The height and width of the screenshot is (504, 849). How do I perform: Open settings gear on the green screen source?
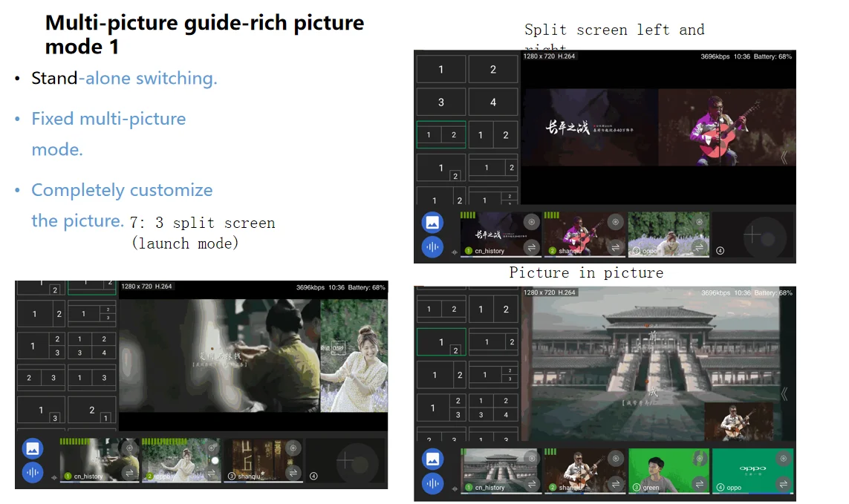coord(699,458)
